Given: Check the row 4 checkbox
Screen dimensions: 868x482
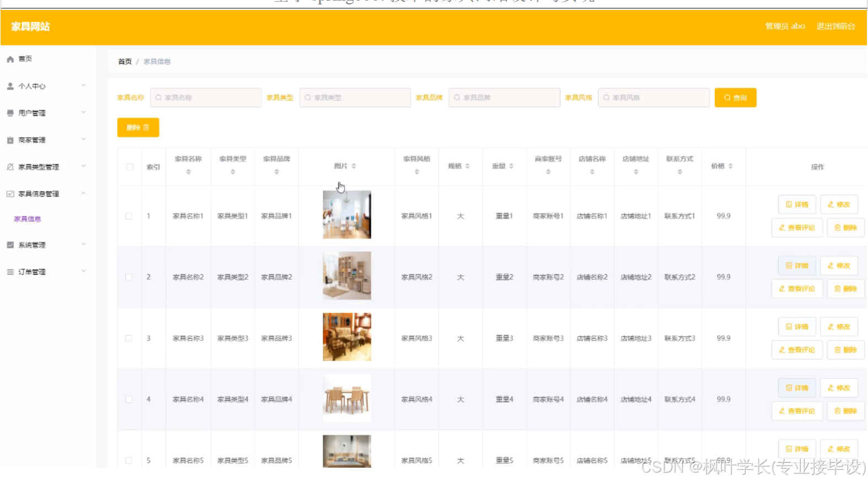Looking at the screenshot, I should pos(128,399).
